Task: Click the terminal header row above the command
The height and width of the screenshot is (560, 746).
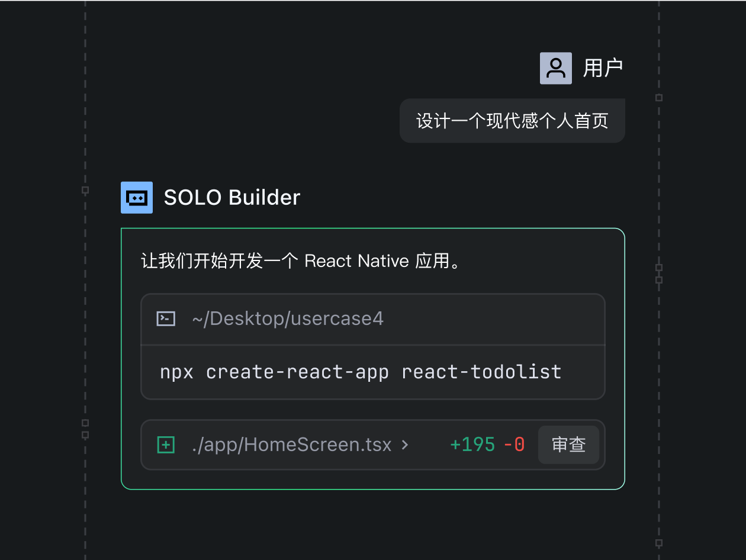Action: pyautogui.click(x=372, y=318)
